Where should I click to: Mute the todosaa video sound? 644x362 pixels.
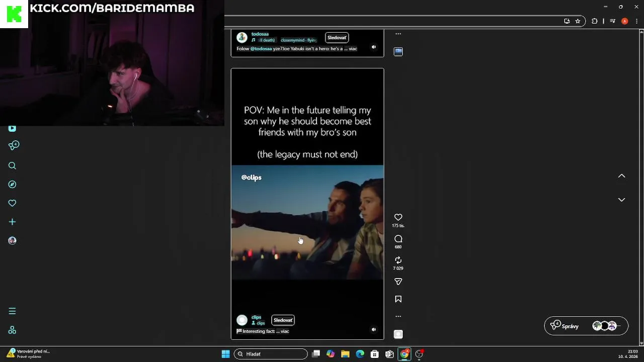pyautogui.click(x=373, y=47)
